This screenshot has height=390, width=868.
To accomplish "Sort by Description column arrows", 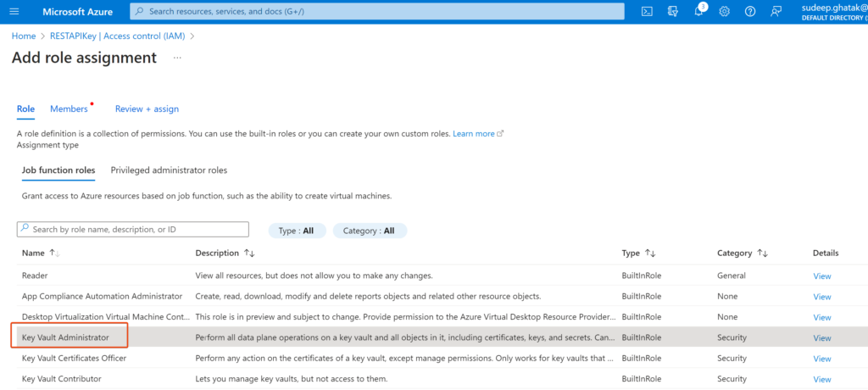I will click(x=249, y=253).
